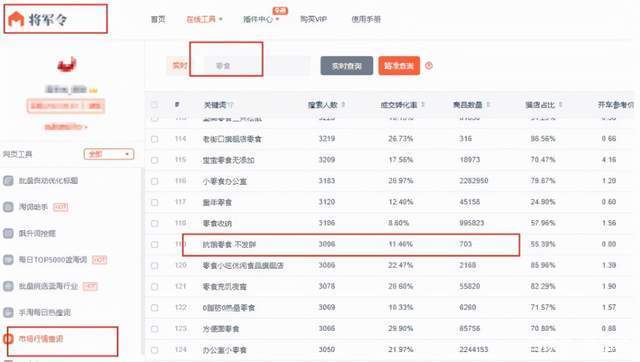
Task: Click keyword 小零食办公室 in row 116
Action: pyautogui.click(x=225, y=181)
